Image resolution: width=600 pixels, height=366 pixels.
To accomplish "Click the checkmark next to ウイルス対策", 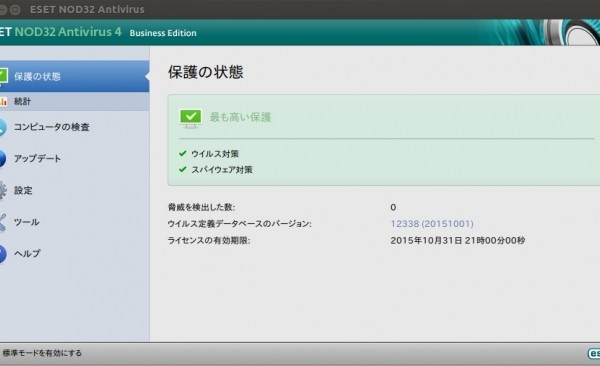I will tap(183, 154).
